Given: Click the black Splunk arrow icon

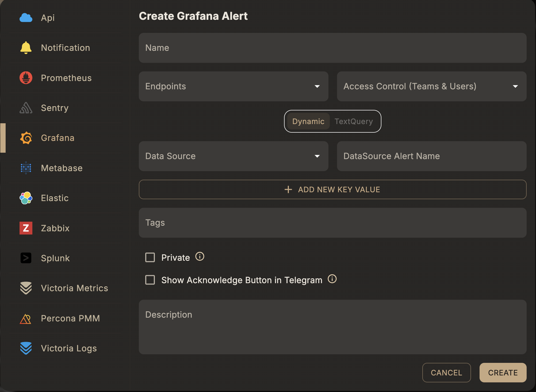Looking at the screenshot, I should click(x=26, y=258).
